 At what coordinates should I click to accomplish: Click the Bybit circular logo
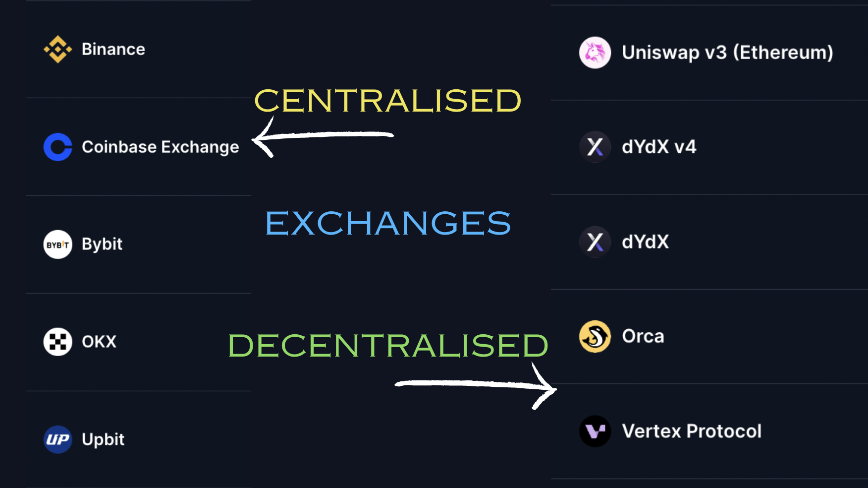coord(57,244)
